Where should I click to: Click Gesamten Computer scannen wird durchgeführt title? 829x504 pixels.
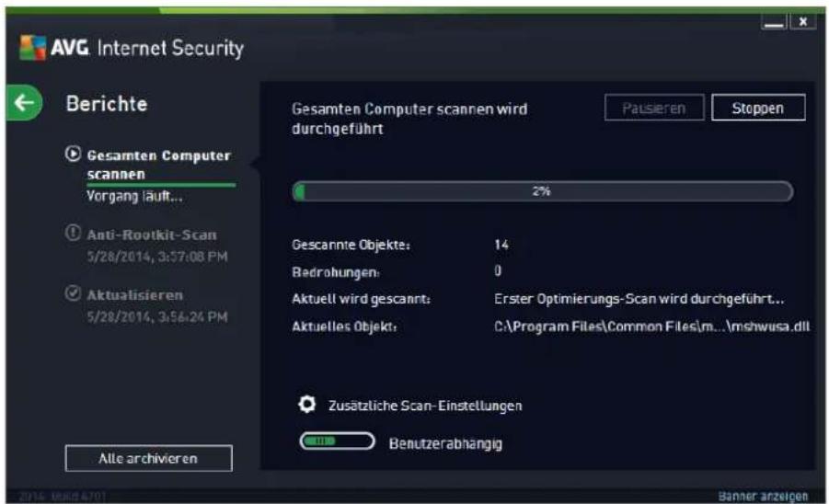click(409, 119)
